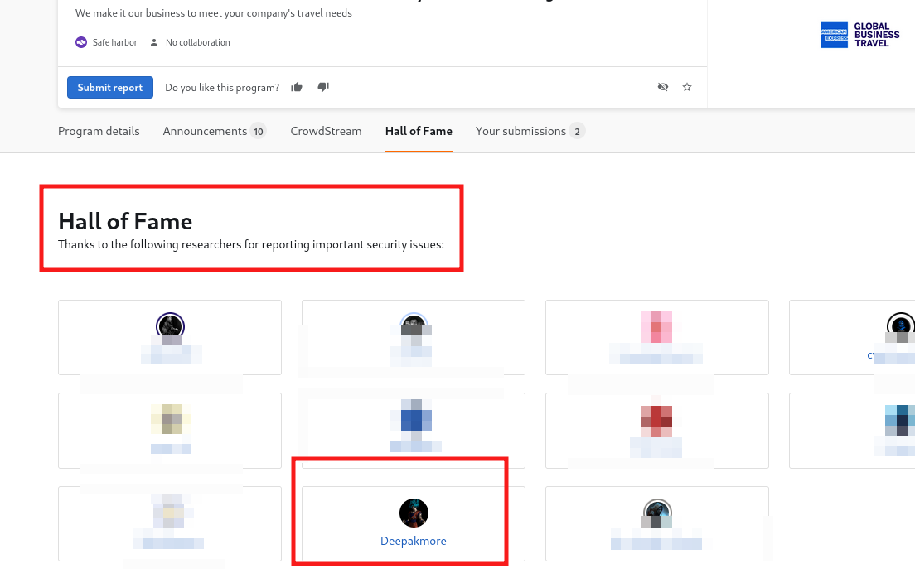This screenshot has width=915, height=588.
Task: Click Deepakmore's avatar image
Action: [x=414, y=513]
